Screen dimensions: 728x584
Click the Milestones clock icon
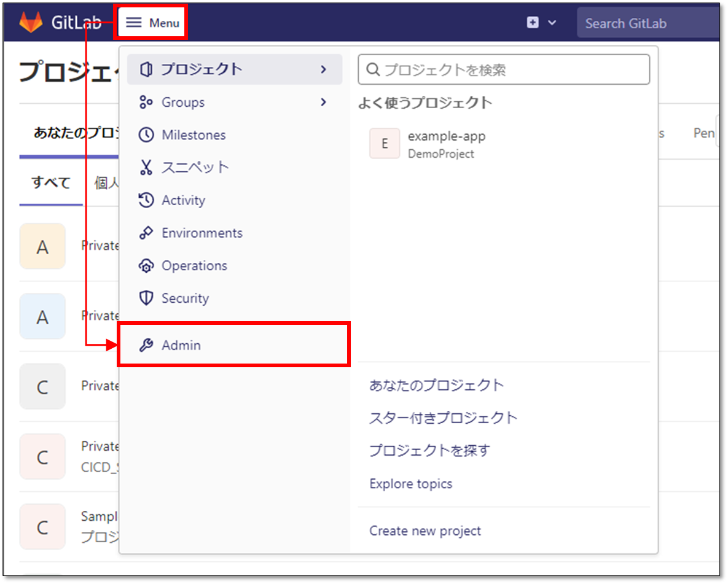(146, 134)
